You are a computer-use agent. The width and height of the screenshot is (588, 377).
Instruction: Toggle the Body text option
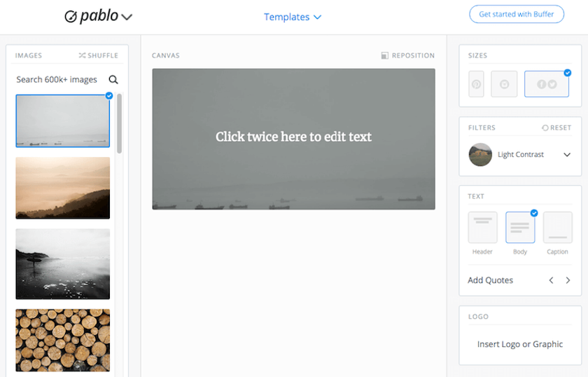coord(520,228)
